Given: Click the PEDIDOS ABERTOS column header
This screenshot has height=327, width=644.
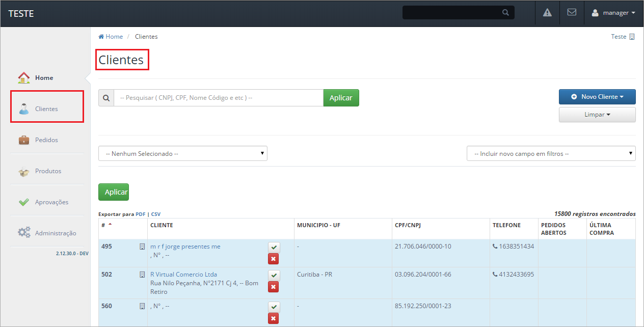Looking at the screenshot, I should point(553,229).
